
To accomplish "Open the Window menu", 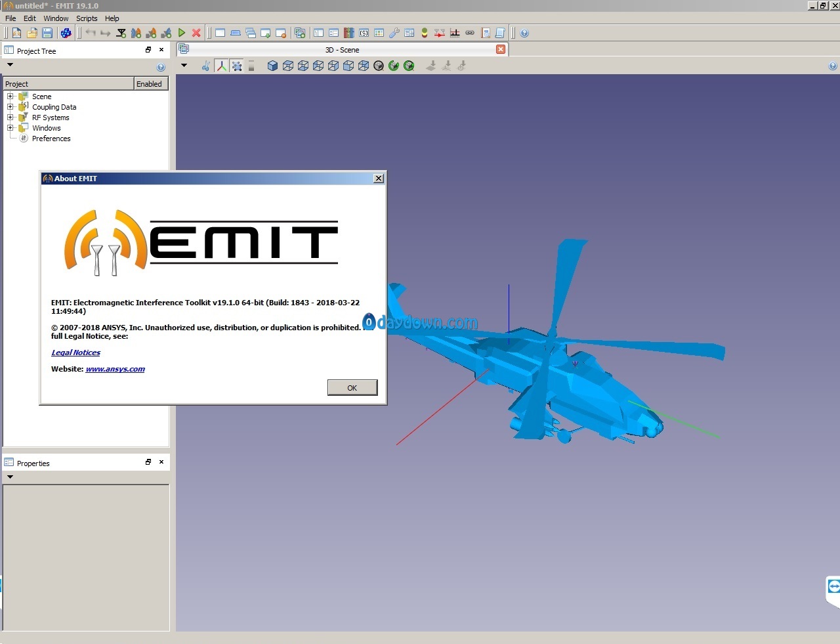I will 56,18.
